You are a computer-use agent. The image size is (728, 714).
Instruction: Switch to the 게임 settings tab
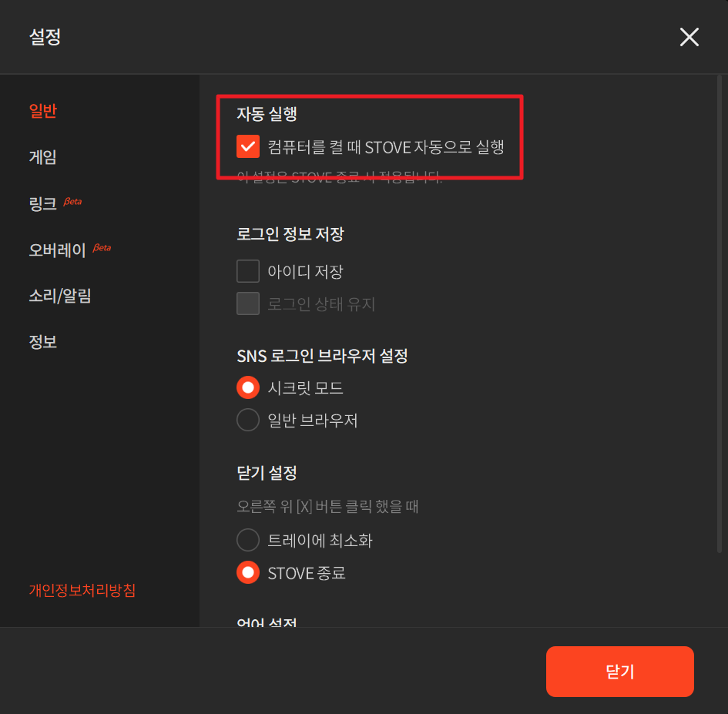pos(42,157)
